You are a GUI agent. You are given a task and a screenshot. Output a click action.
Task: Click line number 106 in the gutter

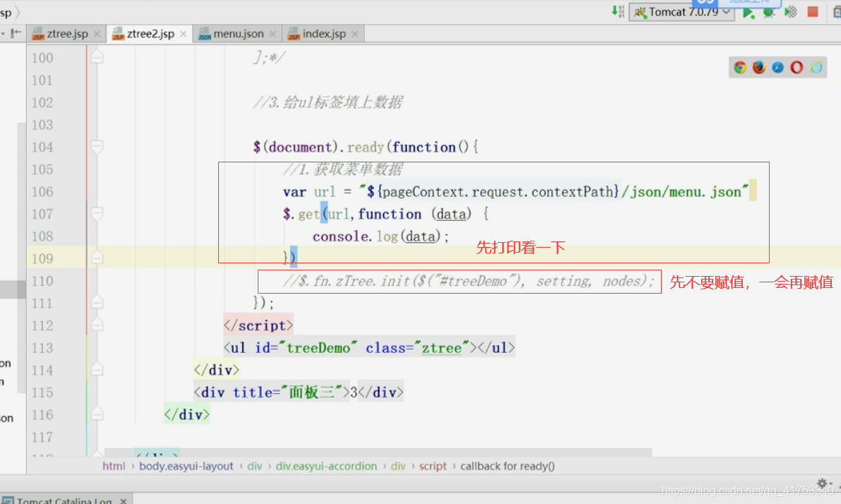point(42,192)
